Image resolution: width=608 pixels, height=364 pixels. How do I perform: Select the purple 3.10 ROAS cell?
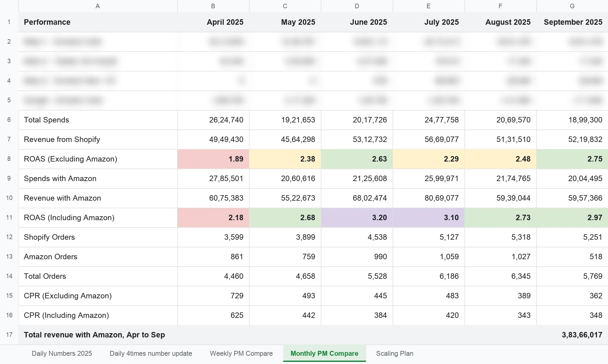[429, 217]
